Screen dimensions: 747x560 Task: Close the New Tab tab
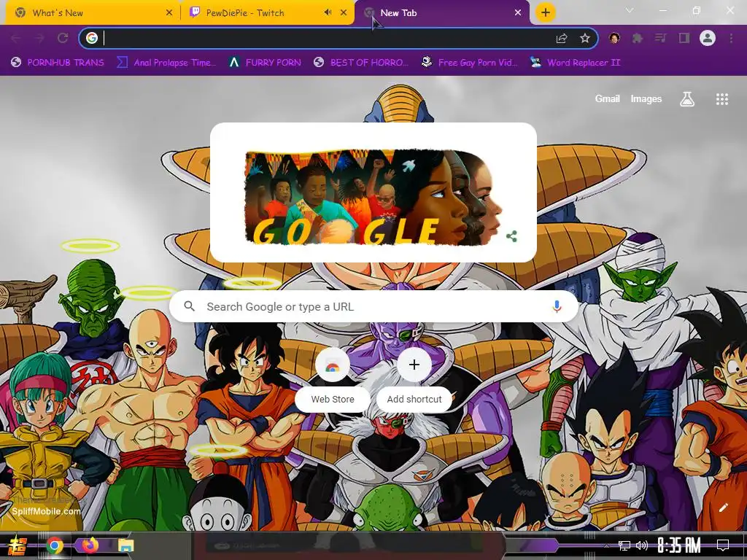pyautogui.click(x=518, y=13)
